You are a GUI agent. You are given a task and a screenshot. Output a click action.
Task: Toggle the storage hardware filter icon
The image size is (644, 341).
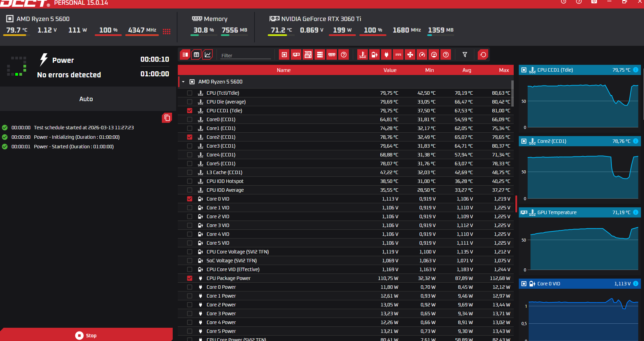click(320, 55)
